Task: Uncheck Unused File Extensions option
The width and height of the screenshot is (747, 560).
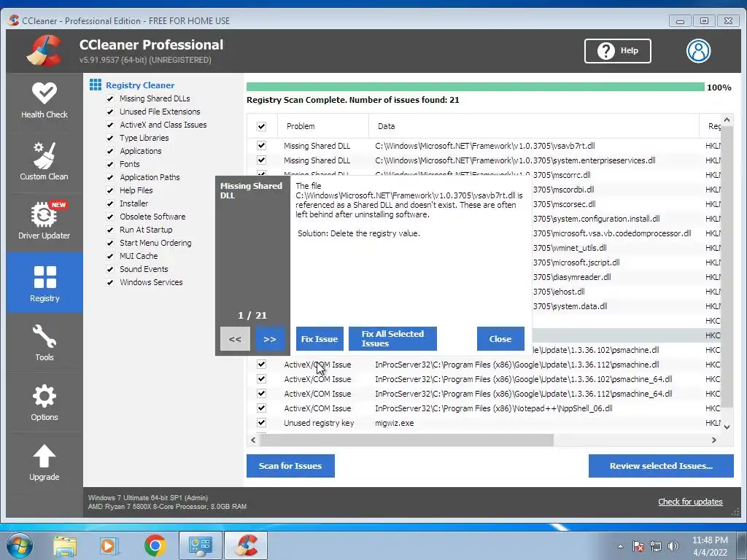Action: [x=110, y=112]
